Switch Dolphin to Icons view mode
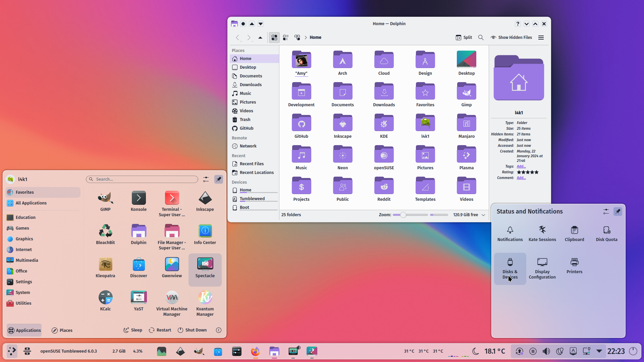 pos(274,38)
